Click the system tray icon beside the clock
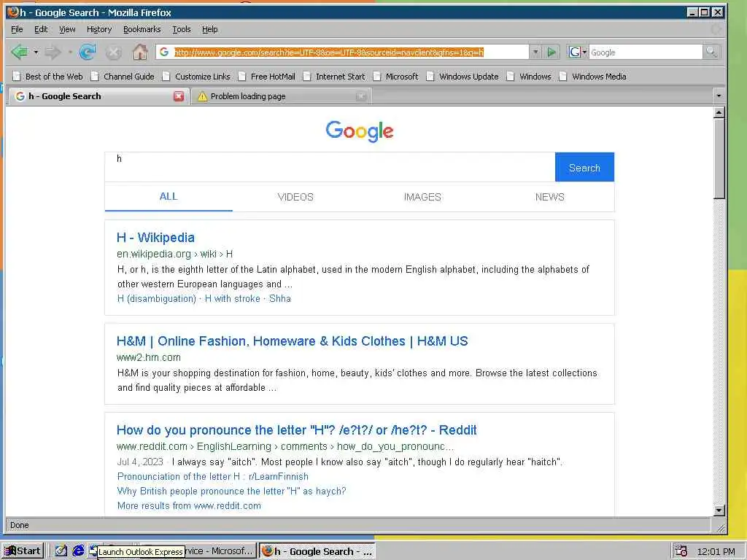The image size is (747, 560). (x=681, y=551)
